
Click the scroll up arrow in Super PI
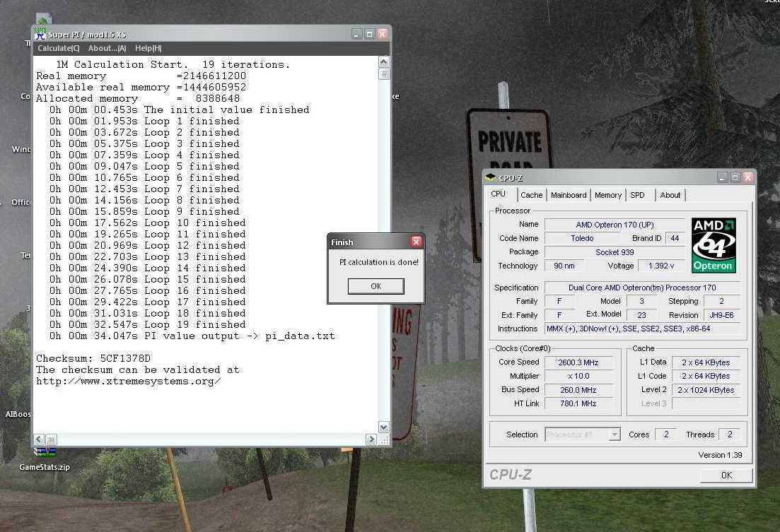pos(383,61)
